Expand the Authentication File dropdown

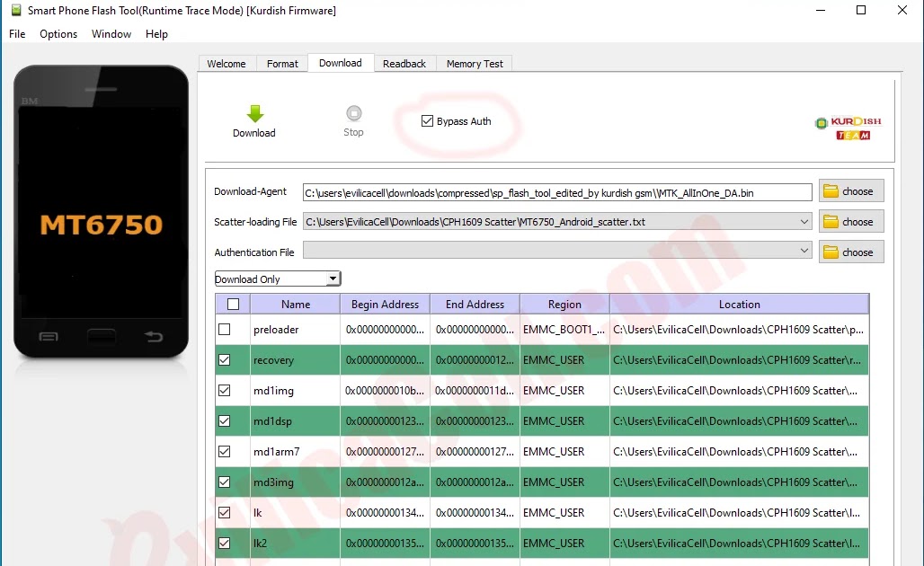click(804, 252)
